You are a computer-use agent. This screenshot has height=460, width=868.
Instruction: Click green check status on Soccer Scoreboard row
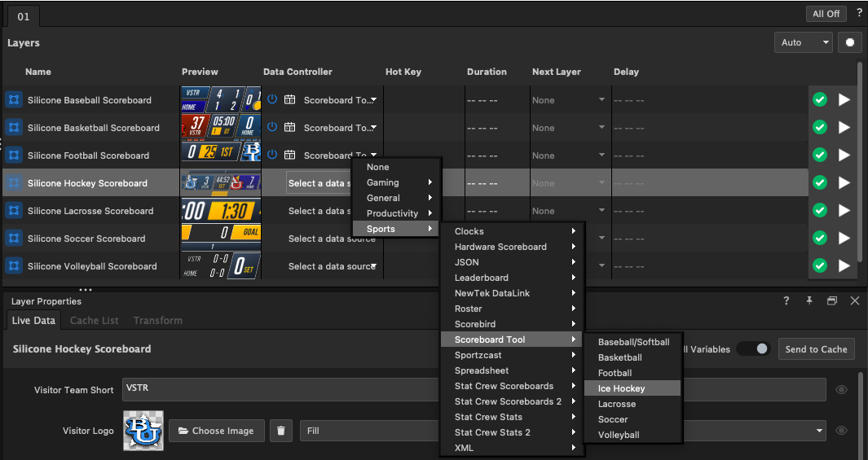[820, 239]
